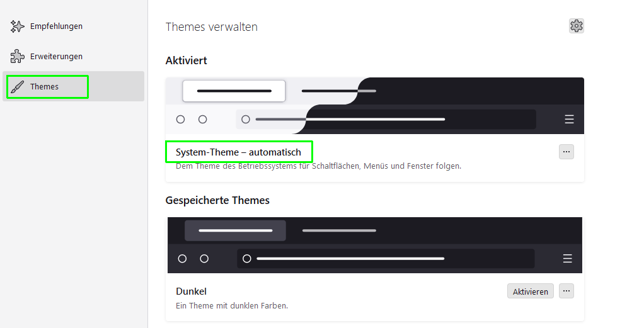Click the Dunkel theme preview image

pyautogui.click(x=374, y=245)
